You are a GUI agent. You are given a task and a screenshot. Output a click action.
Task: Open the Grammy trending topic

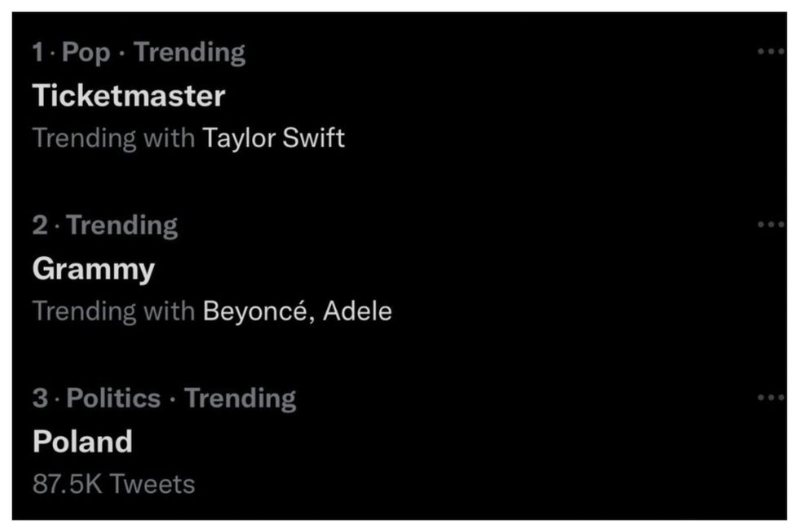(x=93, y=269)
